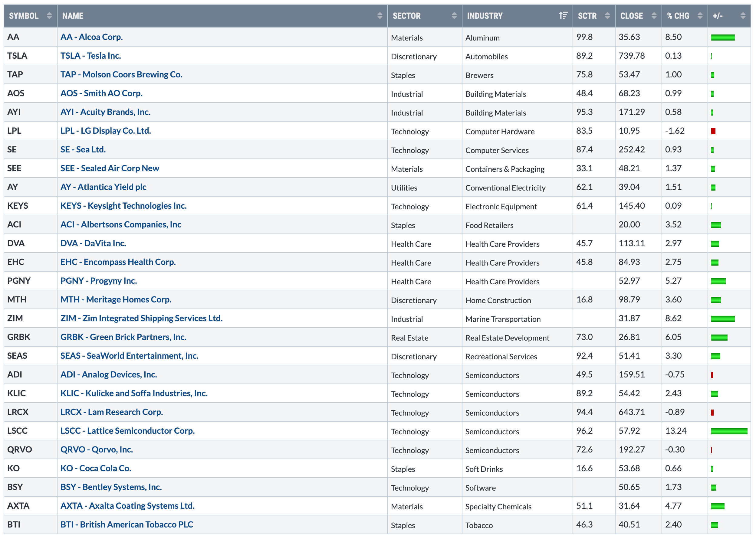Select the SCTR header label
Screen dimensions: 756x539
[x=587, y=16]
